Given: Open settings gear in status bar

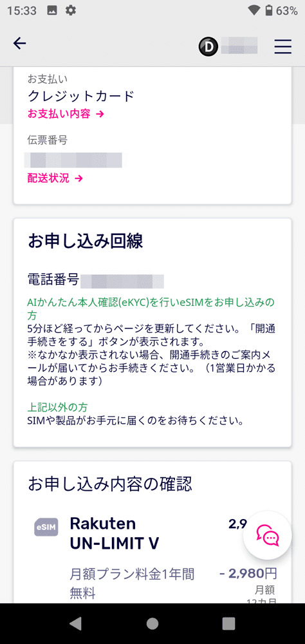Looking at the screenshot, I should tap(71, 11).
